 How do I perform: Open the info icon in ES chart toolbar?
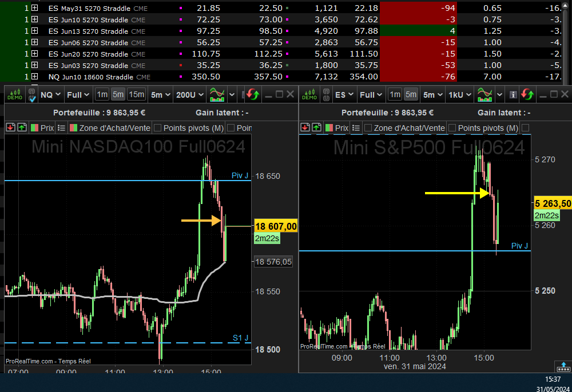513,95
